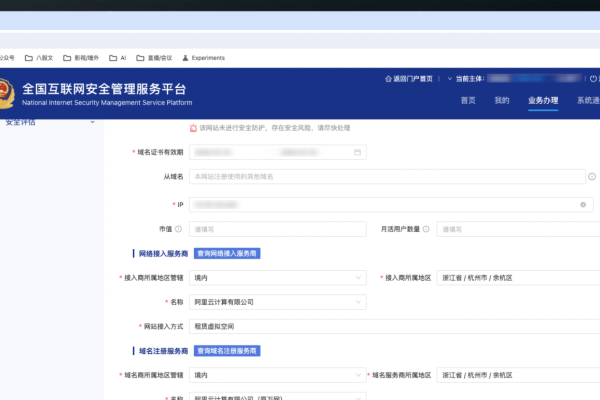This screenshot has height=400, width=600.
Task: Open the 接入商所属地区管辖 dropdown
Action: pyautogui.click(x=278, y=278)
